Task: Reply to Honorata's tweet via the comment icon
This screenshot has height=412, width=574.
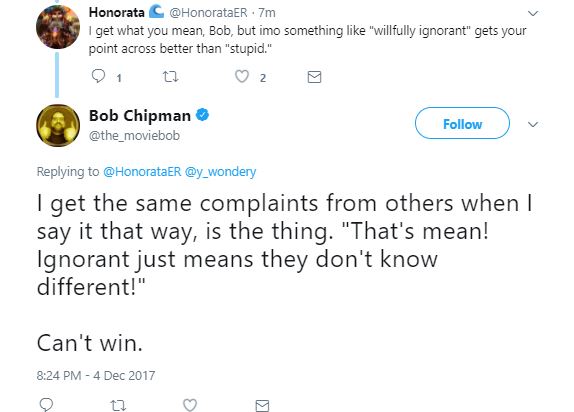Action: 98,77
